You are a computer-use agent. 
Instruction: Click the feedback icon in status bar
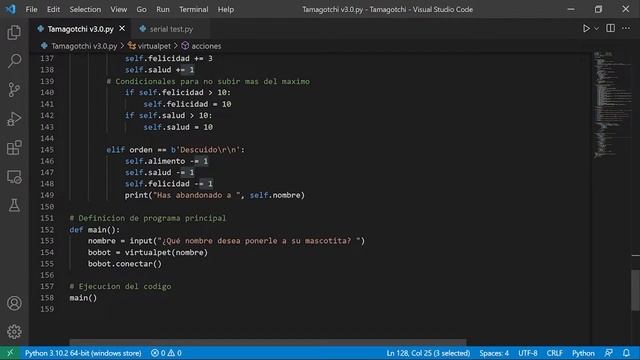pyautogui.click(x=609, y=353)
